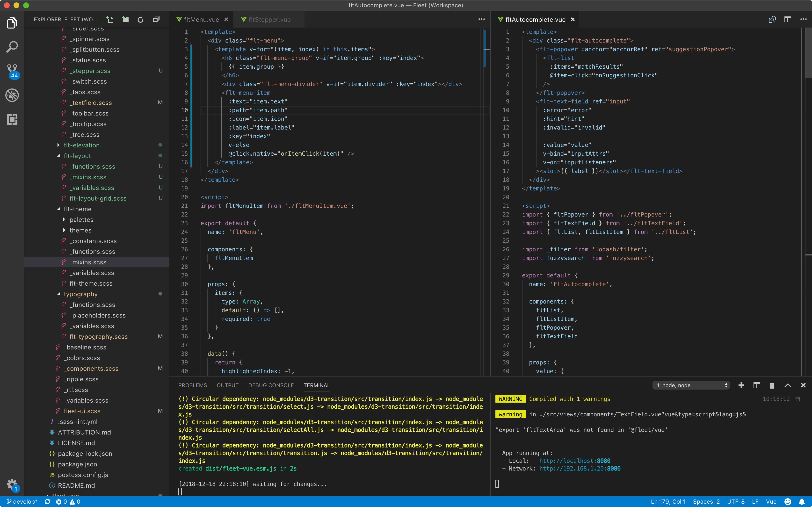Open the DEBUG CONSOLE panel tab
The image size is (812, 507).
coord(271,385)
